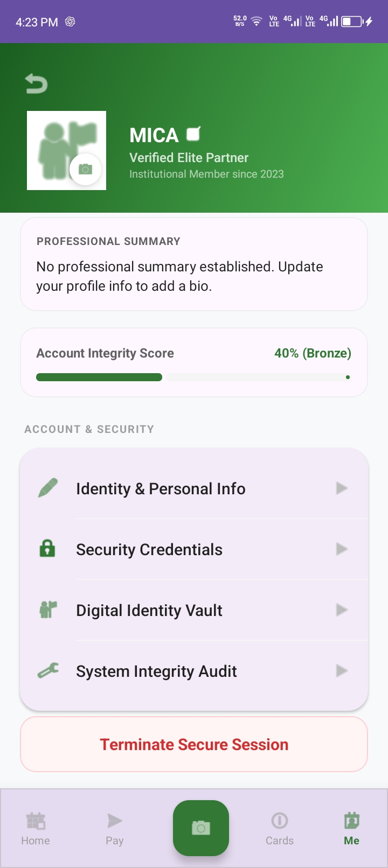The image size is (388, 868).
Task: Tap the blurred profile picture thumbnail
Action: click(x=66, y=150)
